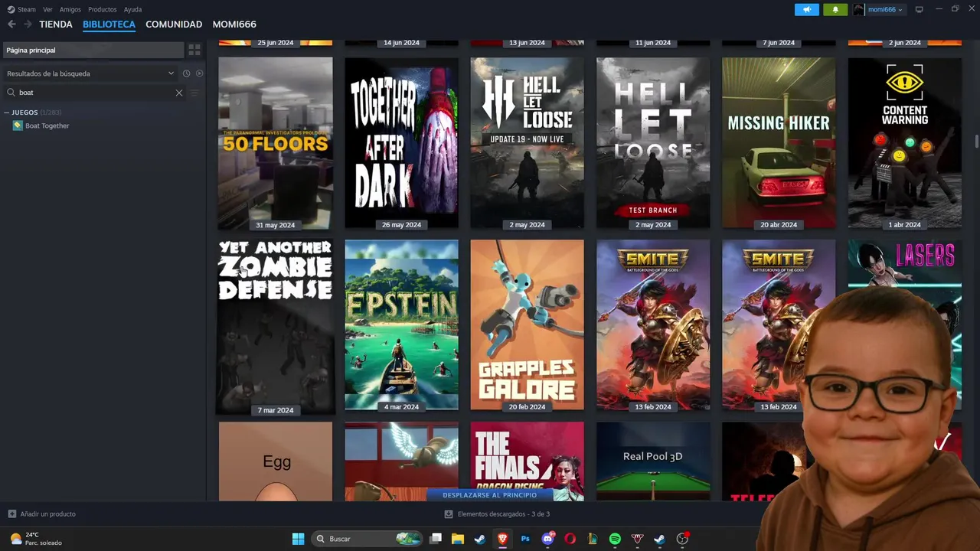Viewport: 980px width, 551px height.
Task: Click the plus icon for Añadir un producto
Action: coord(11,514)
